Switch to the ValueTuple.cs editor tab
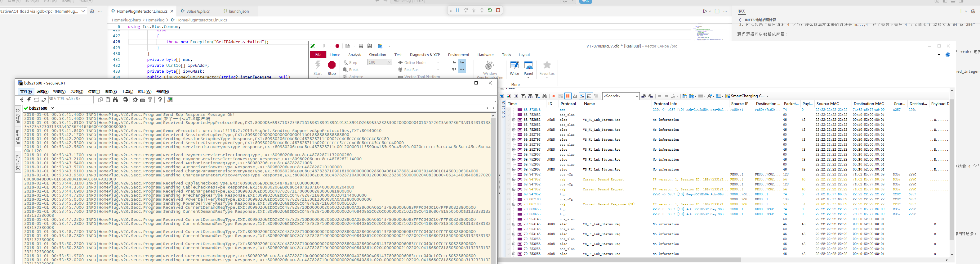980x264 pixels. click(x=198, y=11)
